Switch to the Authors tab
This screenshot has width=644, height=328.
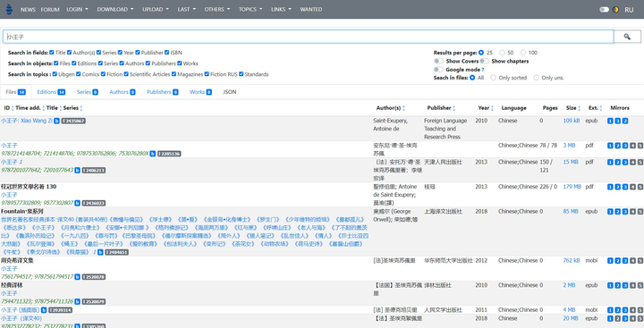(123, 92)
